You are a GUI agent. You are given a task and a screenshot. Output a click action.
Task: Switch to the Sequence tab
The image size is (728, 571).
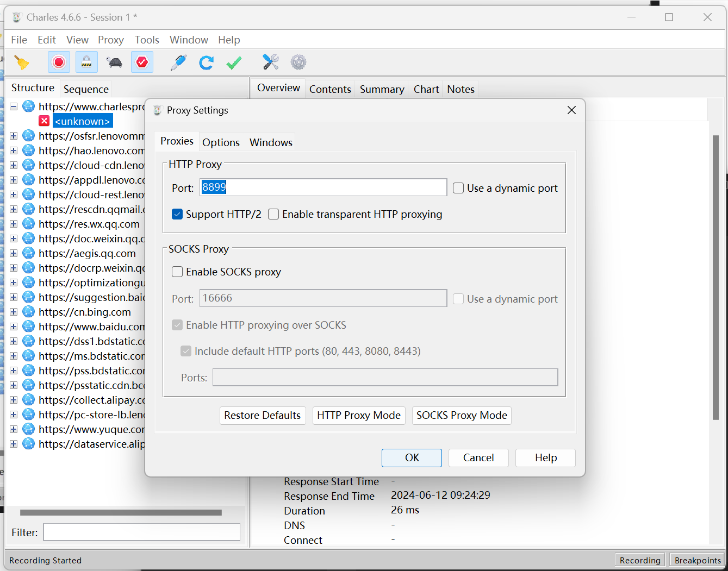click(86, 89)
